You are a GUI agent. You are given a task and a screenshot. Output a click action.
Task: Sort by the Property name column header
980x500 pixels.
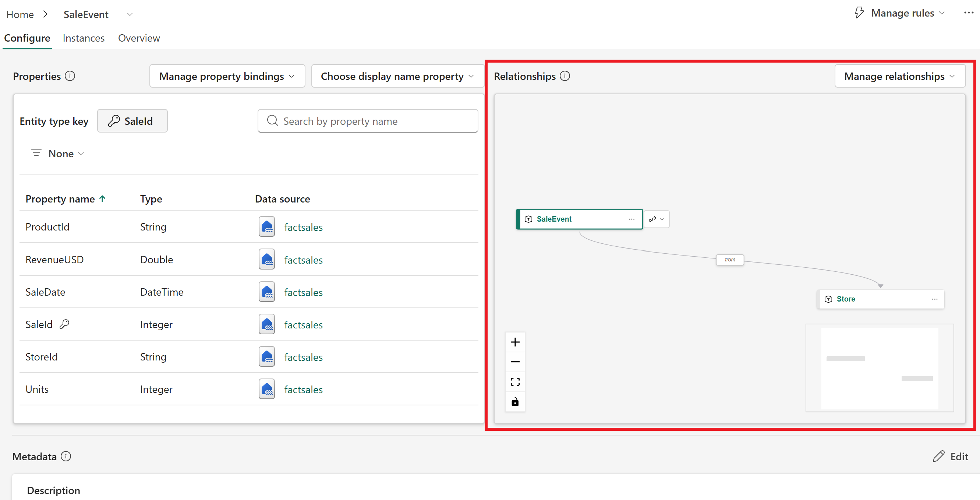60,198
